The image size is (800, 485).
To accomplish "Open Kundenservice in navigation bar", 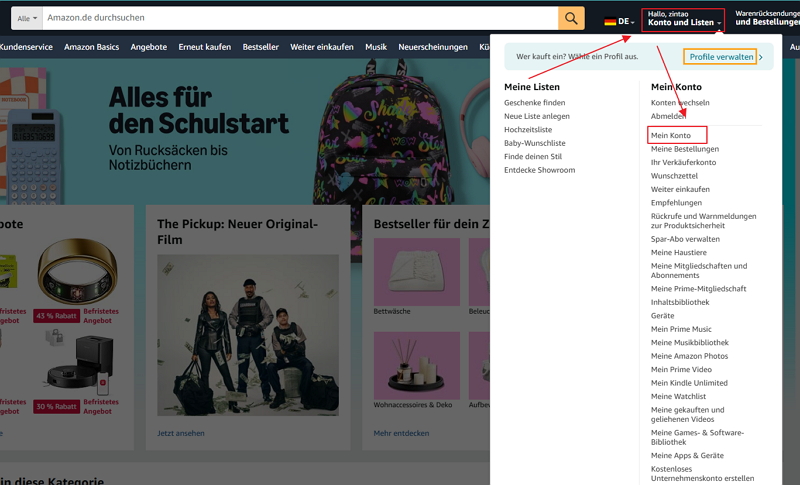I will coord(26,47).
